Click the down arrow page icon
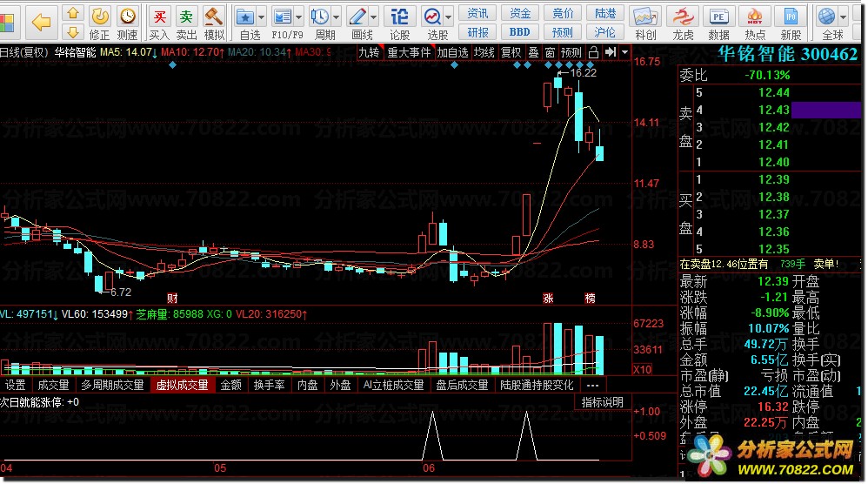The height and width of the screenshot is (484, 868). [x=72, y=31]
